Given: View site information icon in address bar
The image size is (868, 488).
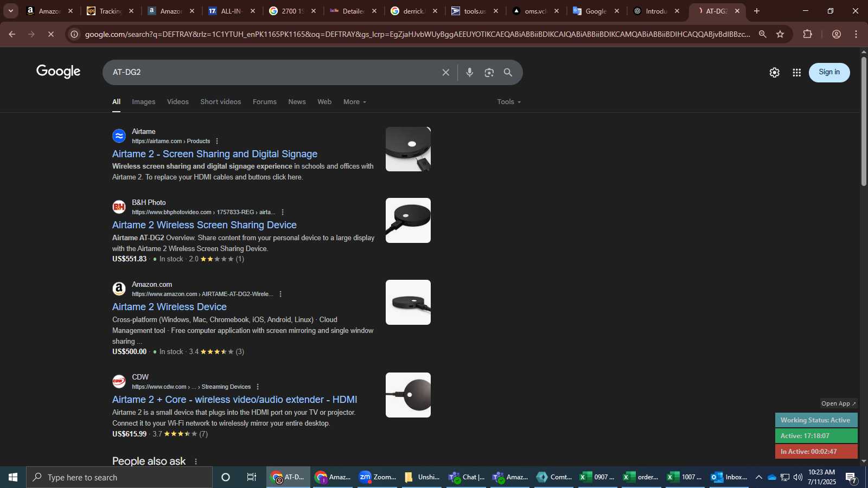Looking at the screenshot, I should click(x=74, y=34).
